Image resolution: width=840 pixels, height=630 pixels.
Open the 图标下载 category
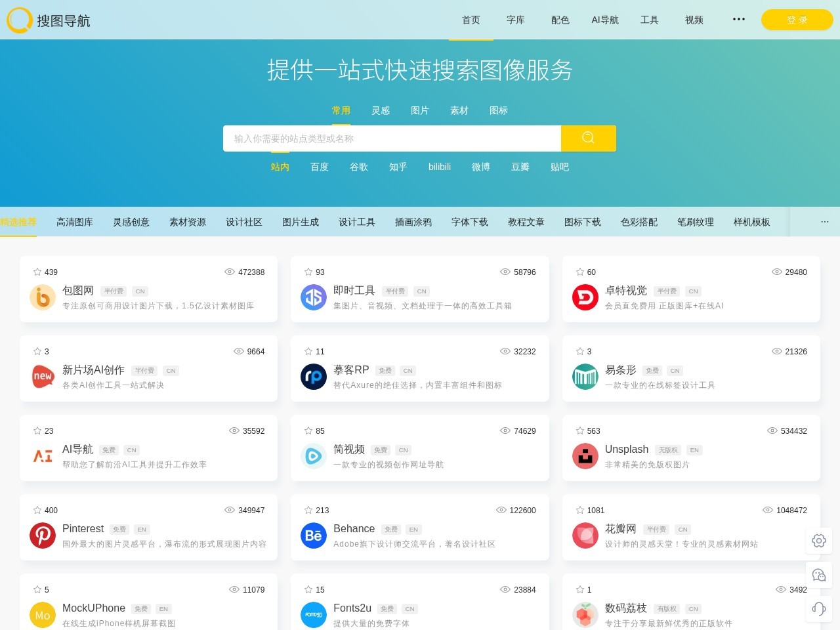(583, 222)
